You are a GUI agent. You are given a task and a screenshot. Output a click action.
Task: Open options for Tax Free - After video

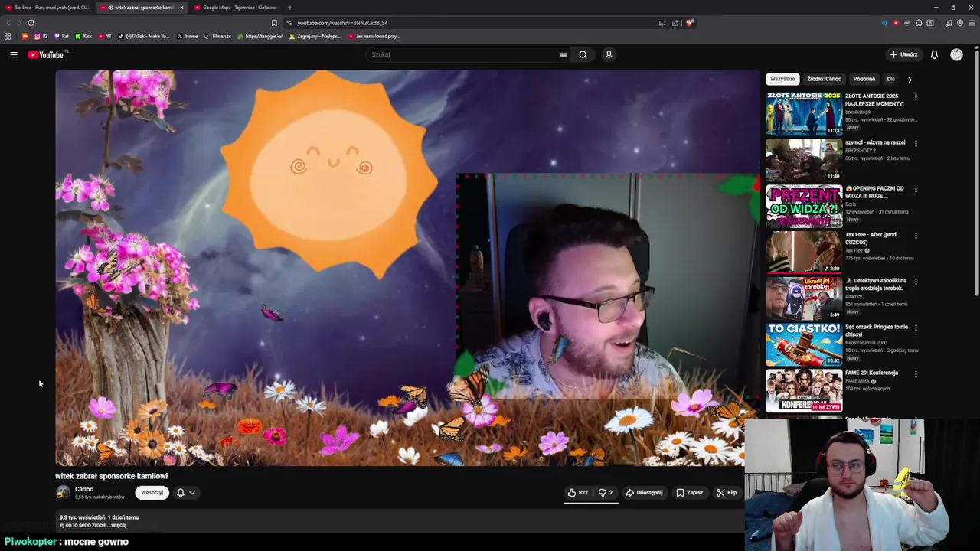tap(916, 236)
